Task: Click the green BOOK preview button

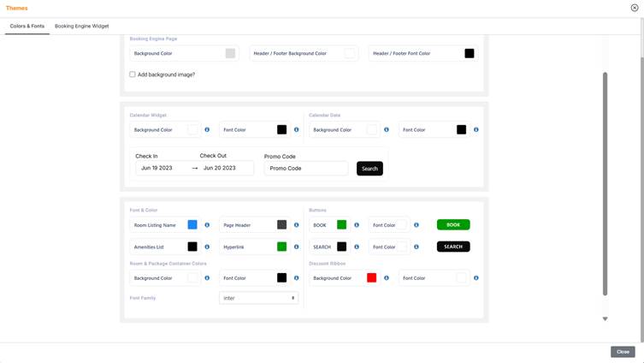Action: point(453,225)
